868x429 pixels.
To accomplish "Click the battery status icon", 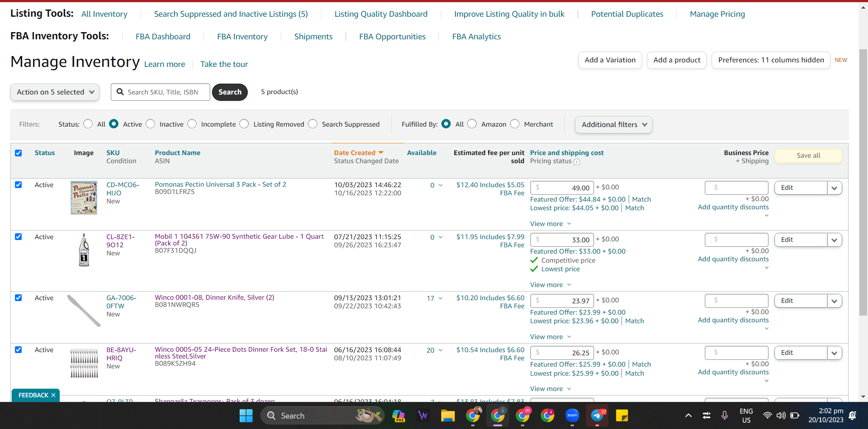I will pos(795,415).
